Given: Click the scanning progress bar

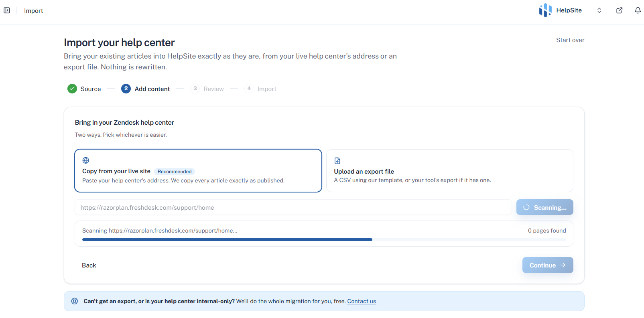Looking at the screenshot, I should click(x=324, y=239).
